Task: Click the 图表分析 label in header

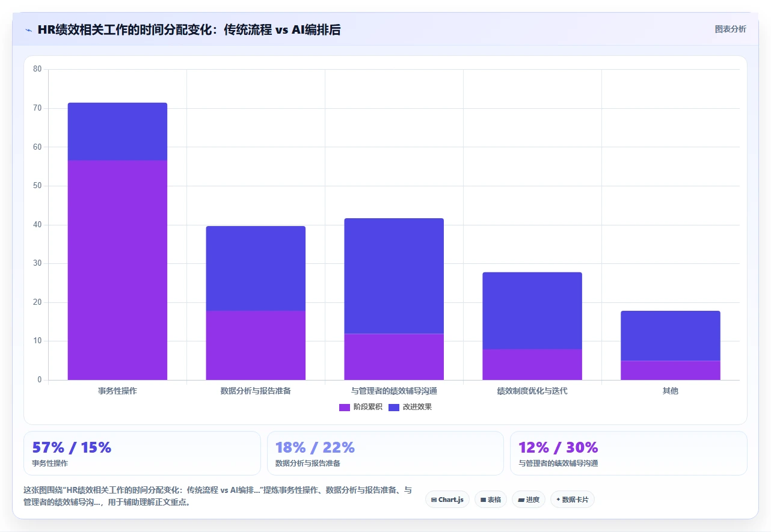Action: coord(730,29)
